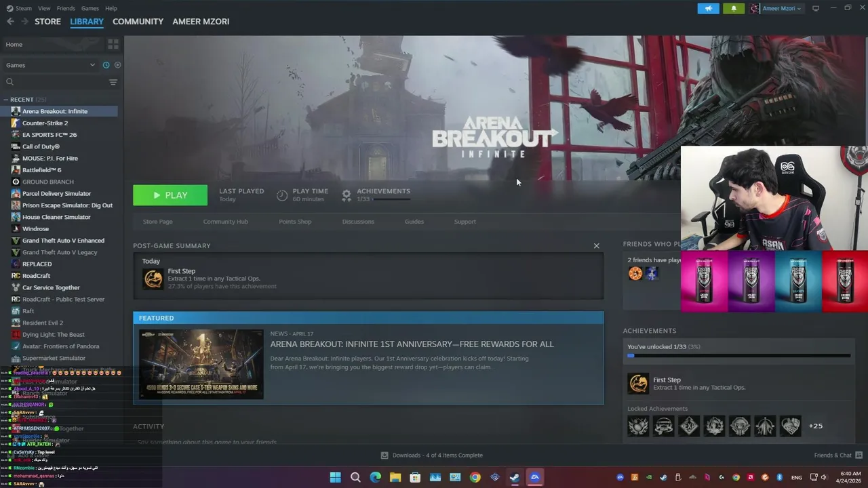
Task: Open the Help menu
Action: 111,8
